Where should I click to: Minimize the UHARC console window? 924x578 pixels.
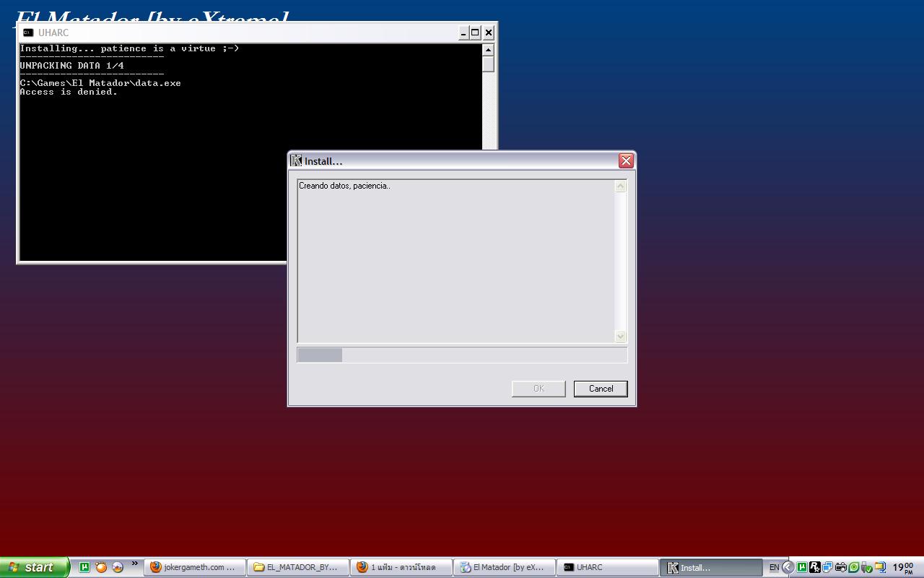coord(463,33)
